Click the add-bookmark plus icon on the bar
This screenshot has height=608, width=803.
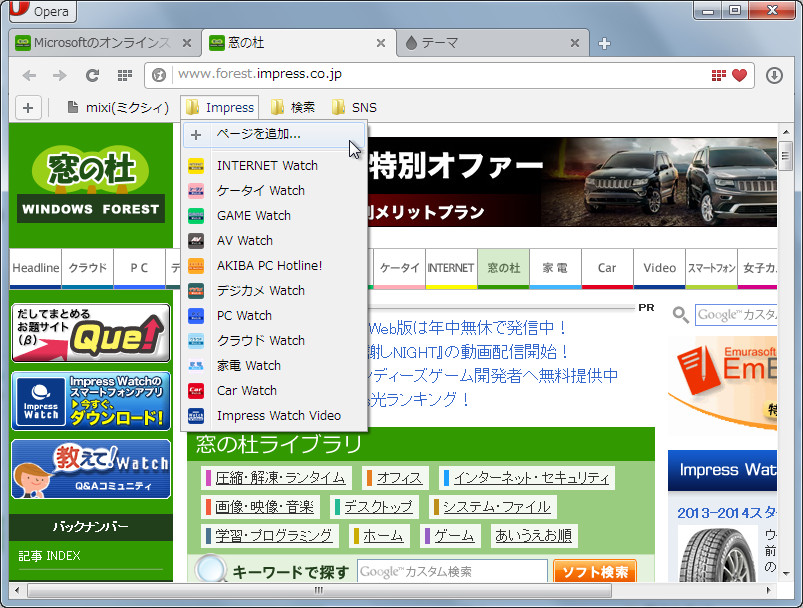click(27, 107)
